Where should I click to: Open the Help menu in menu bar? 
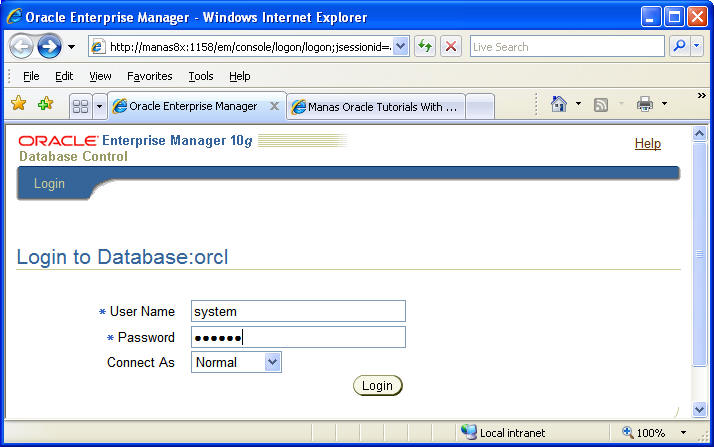(x=240, y=76)
